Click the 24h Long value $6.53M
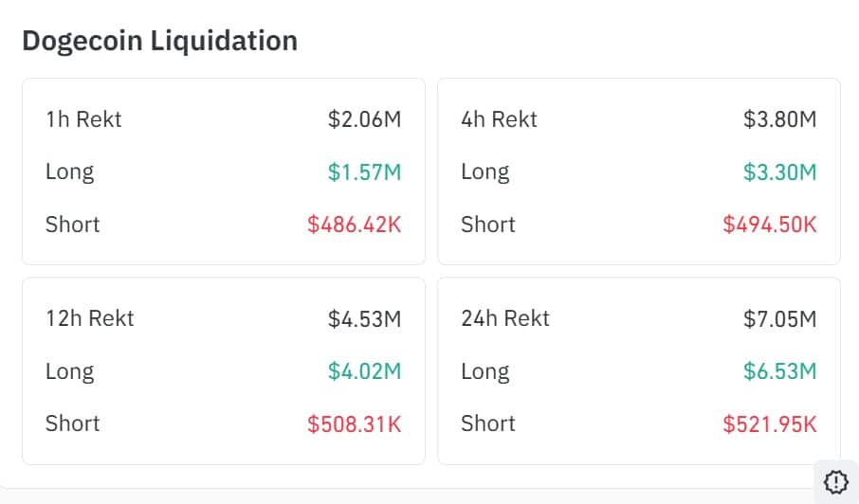 [x=779, y=371]
